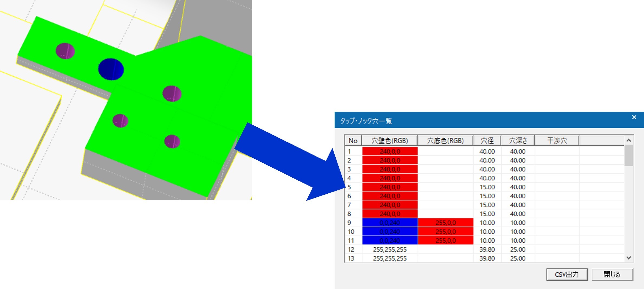
Task: Click the 穴径 column header
Action: pyautogui.click(x=487, y=141)
